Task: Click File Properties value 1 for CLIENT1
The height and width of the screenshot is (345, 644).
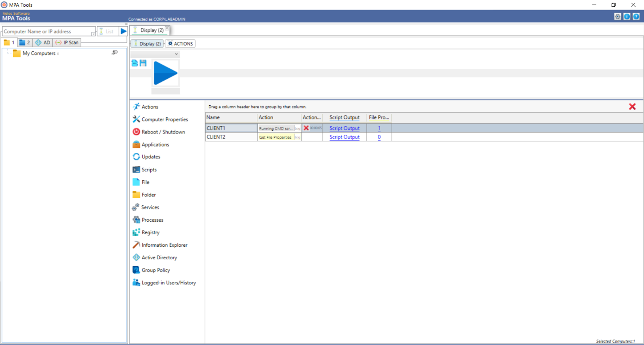Action: [x=379, y=128]
